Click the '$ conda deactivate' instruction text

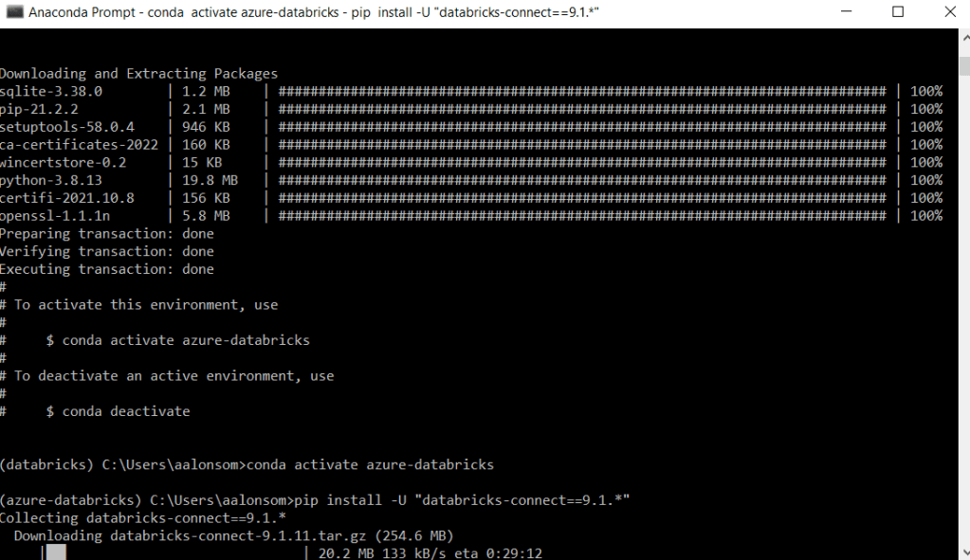pyautogui.click(x=125, y=411)
